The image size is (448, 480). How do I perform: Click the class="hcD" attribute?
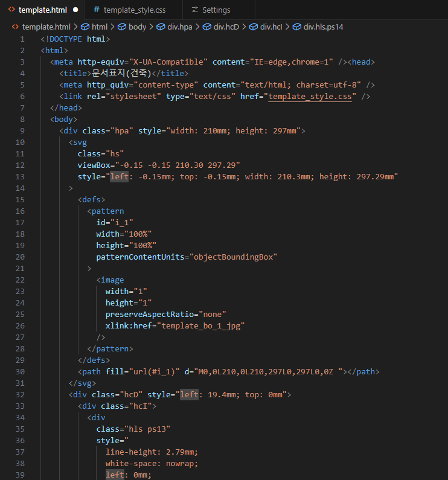pos(117,395)
